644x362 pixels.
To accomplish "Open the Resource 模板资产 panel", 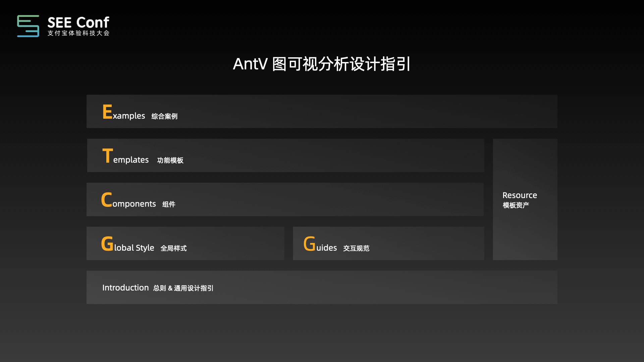I will click(525, 199).
